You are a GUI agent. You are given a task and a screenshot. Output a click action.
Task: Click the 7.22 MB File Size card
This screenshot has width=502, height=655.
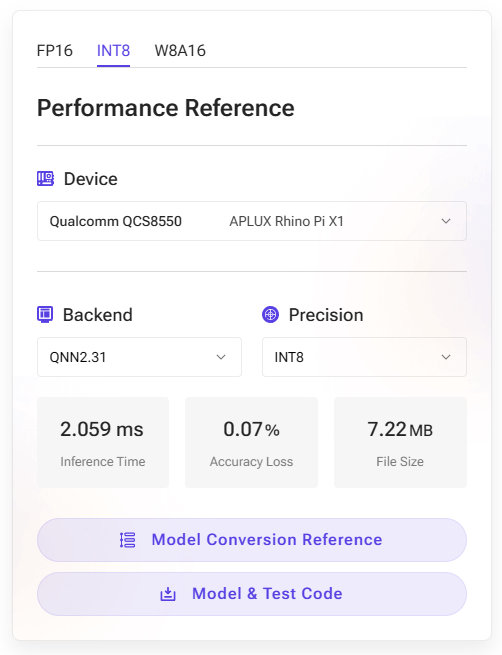click(x=400, y=442)
